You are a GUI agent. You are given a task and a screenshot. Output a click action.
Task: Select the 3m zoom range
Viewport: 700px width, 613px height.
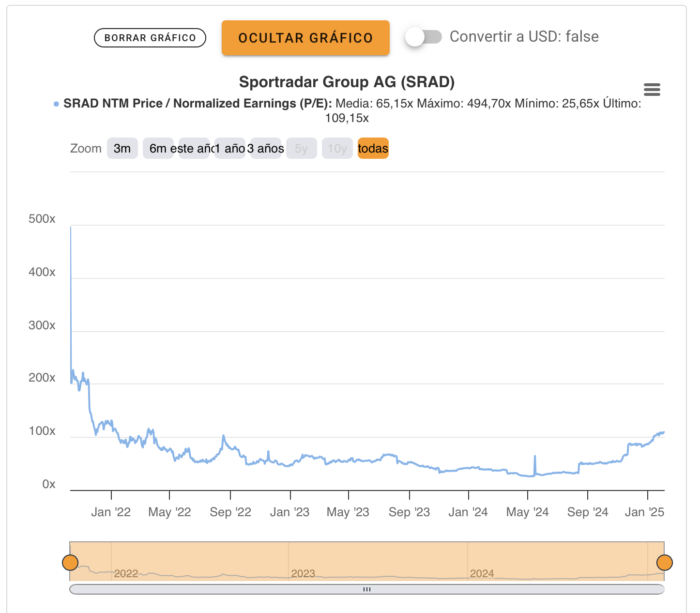coord(122,148)
